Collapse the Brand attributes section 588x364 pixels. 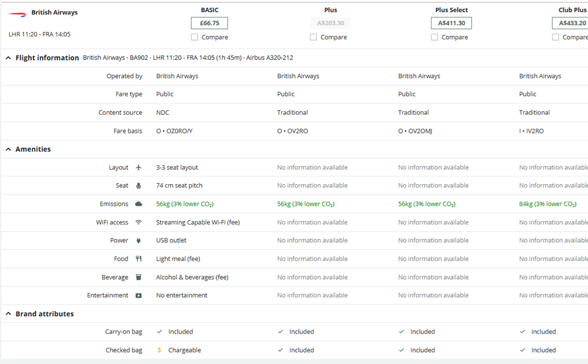pos(8,314)
